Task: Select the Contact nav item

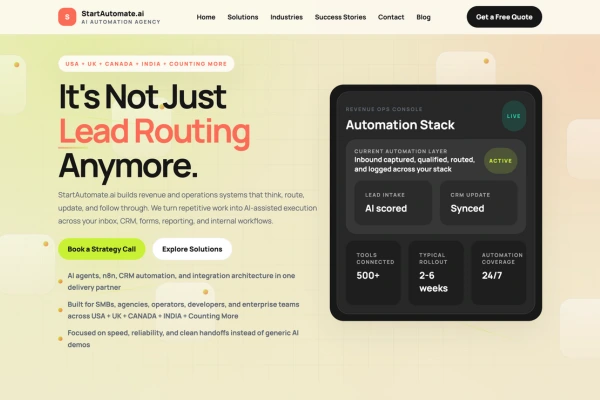Action: 391,17
